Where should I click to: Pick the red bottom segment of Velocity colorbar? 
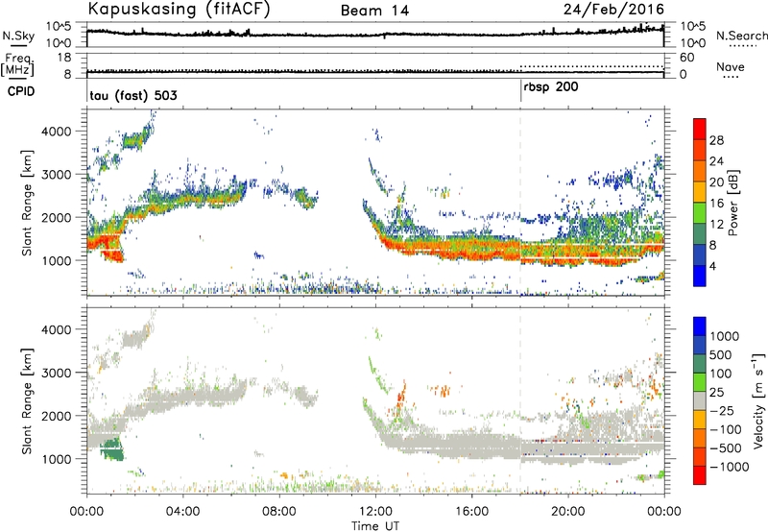tap(700, 475)
